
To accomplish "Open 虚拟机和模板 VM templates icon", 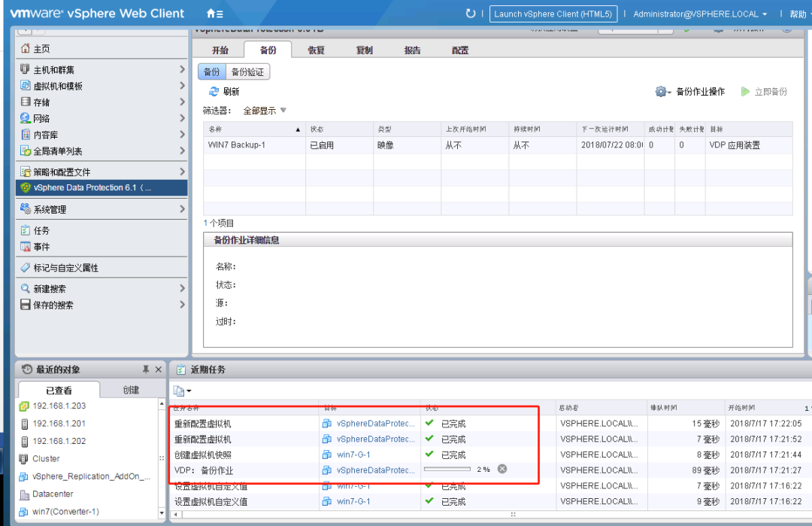I will [x=25, y=86].
